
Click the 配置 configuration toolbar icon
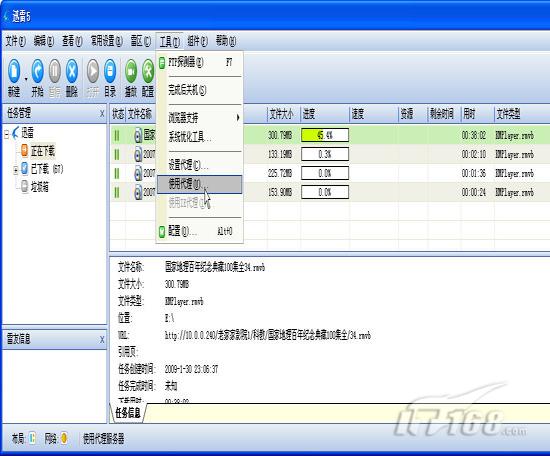148,78
